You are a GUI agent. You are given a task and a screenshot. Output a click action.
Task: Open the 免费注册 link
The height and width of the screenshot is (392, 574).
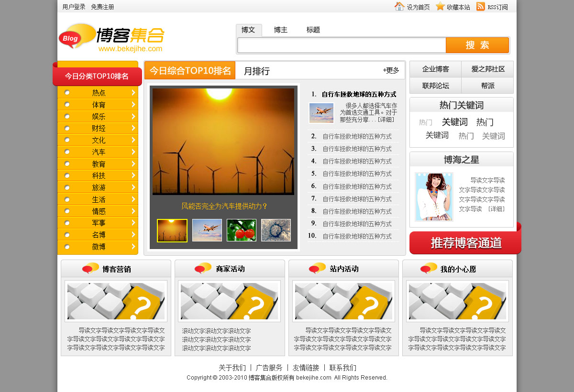coord(102,7)
